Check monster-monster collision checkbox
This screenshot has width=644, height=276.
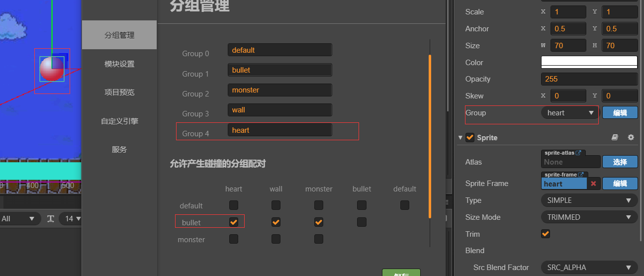point(319,239)
